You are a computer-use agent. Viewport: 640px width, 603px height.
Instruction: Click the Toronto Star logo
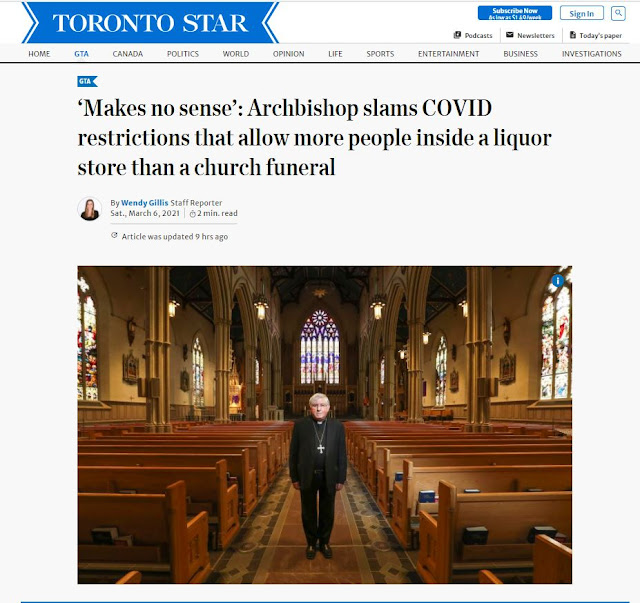[150, 22]
